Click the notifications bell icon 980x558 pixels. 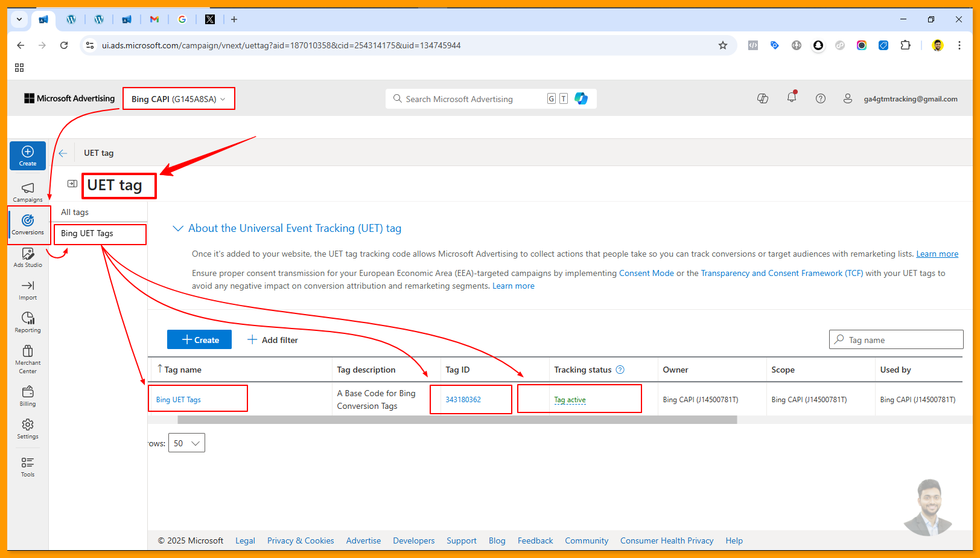click(792, 98)
